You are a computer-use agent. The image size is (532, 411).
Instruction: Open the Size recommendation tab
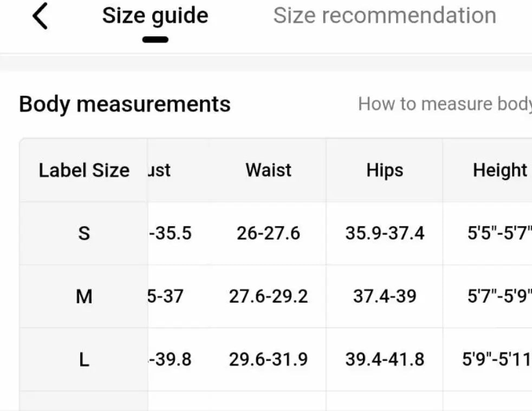384,16
